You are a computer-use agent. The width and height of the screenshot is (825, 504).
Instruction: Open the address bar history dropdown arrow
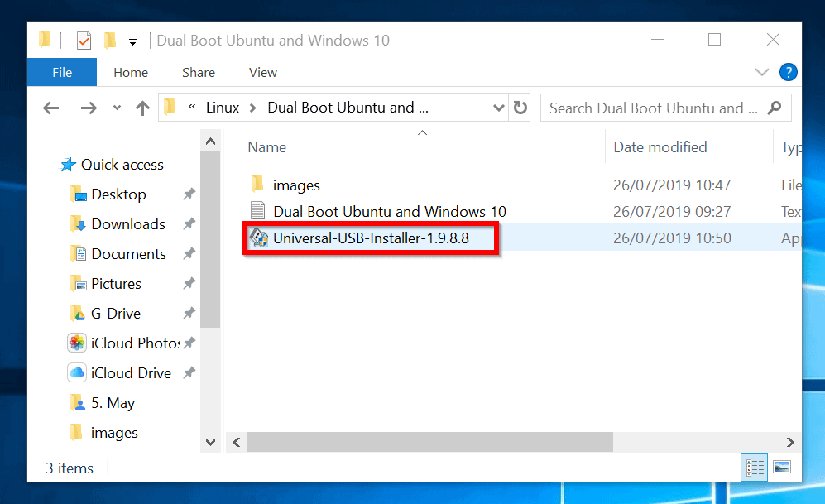pos(499,108)
